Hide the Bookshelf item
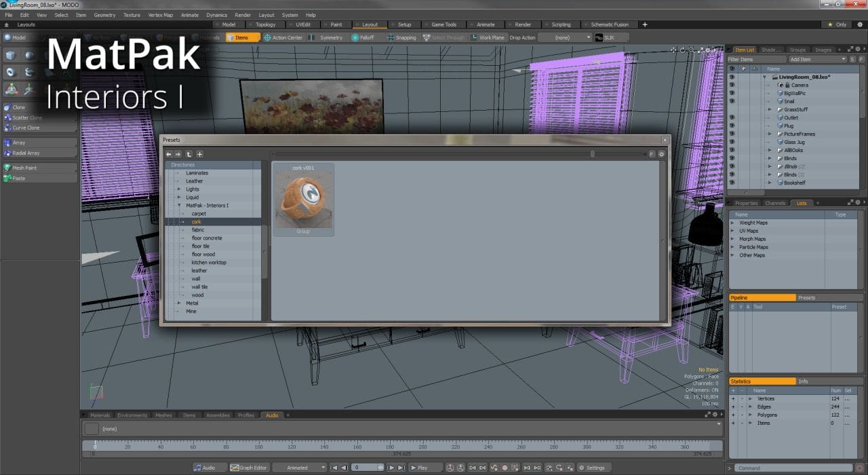868x475 pixels. click(x=732, y=183)
